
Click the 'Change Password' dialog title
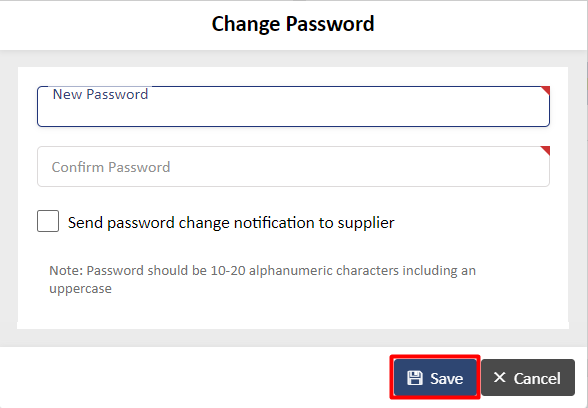293,24
